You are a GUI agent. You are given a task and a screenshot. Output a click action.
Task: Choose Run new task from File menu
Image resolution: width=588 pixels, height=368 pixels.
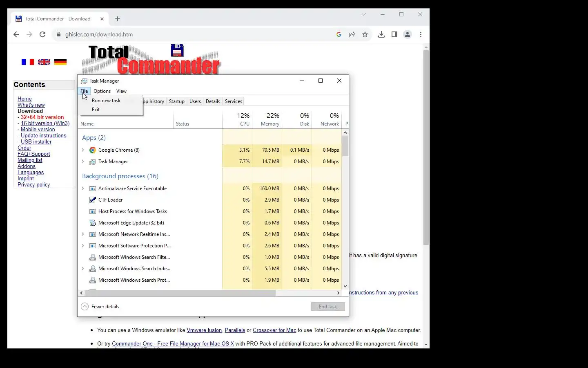tap(106, 101)
